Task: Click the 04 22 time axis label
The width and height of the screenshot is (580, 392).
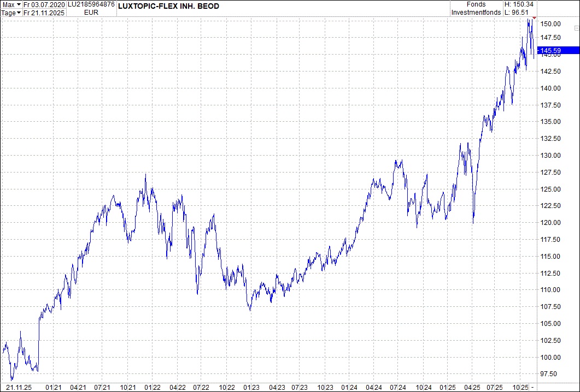Action: (x=178, y=388)
